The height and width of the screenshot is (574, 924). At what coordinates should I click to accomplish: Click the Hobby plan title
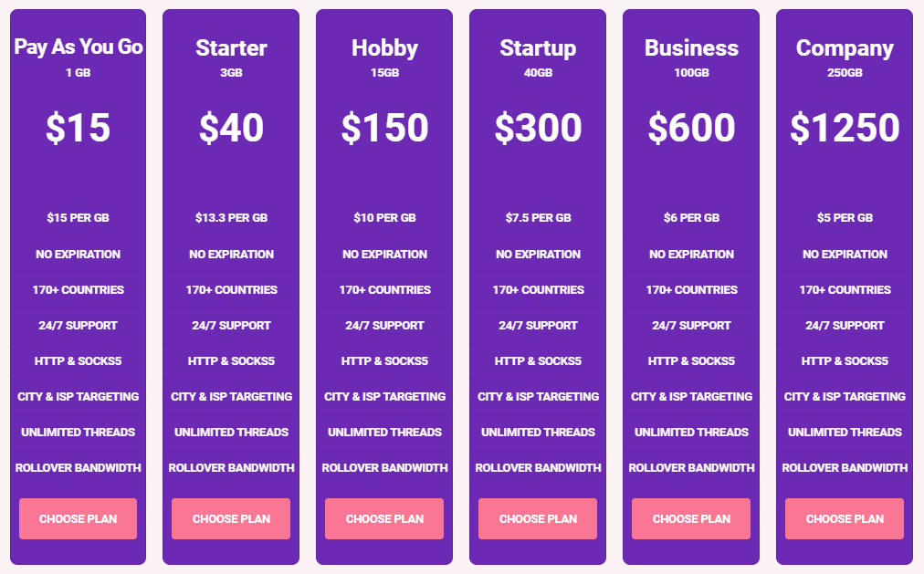tap(384, 47)
